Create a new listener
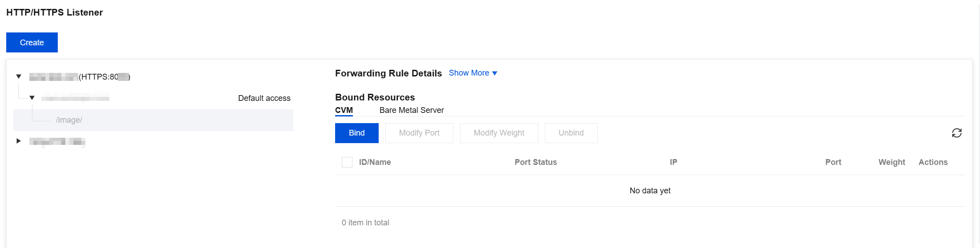 (x=32, y=43)
